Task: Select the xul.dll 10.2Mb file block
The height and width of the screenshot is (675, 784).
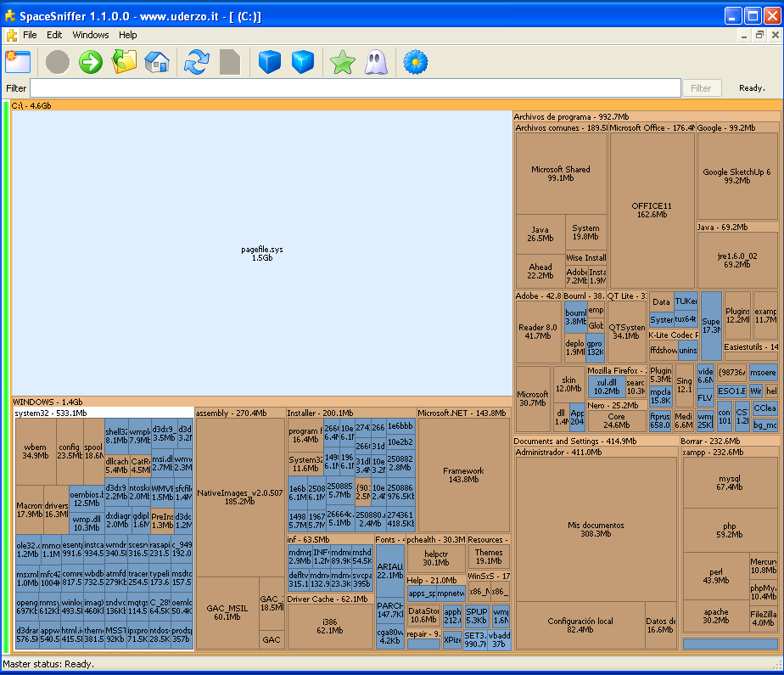Action: (x=607, y=387)
